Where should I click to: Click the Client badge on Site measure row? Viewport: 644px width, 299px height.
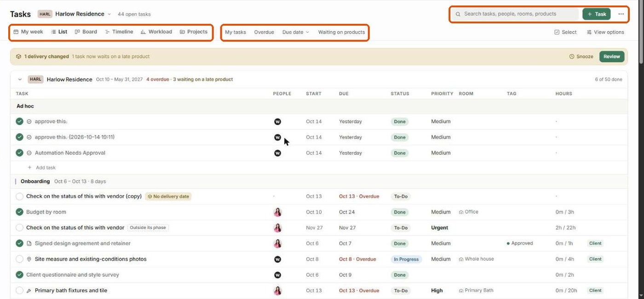(595, 259)
